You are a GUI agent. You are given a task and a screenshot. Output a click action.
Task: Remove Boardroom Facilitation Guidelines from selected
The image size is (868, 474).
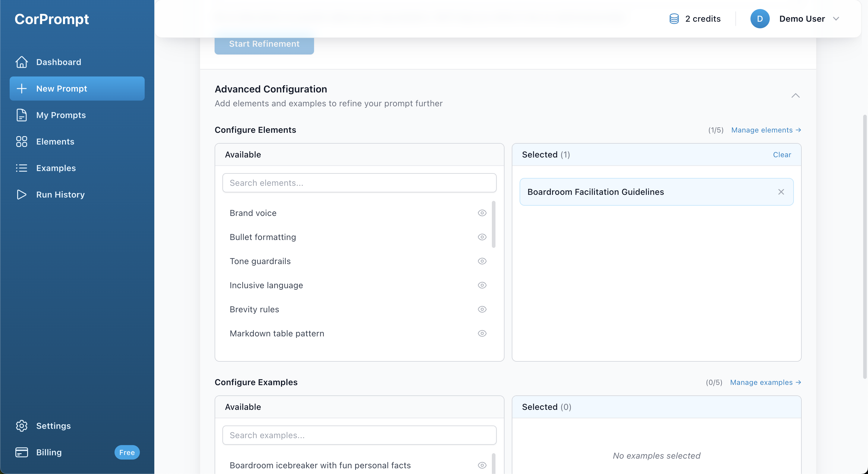(781, 192)
